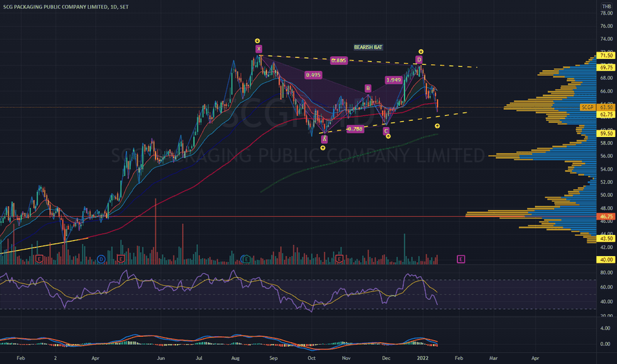Click the yellow arrow marker below the latest candle
This screenshot has width=617, height=364.
click(437, 126)
